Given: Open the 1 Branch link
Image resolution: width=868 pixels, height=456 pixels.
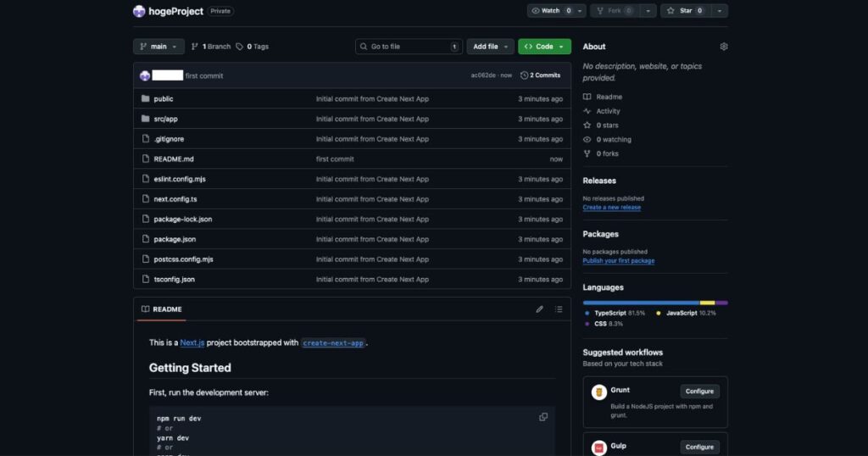Looking at the screenshot, I should coord(211,47).
